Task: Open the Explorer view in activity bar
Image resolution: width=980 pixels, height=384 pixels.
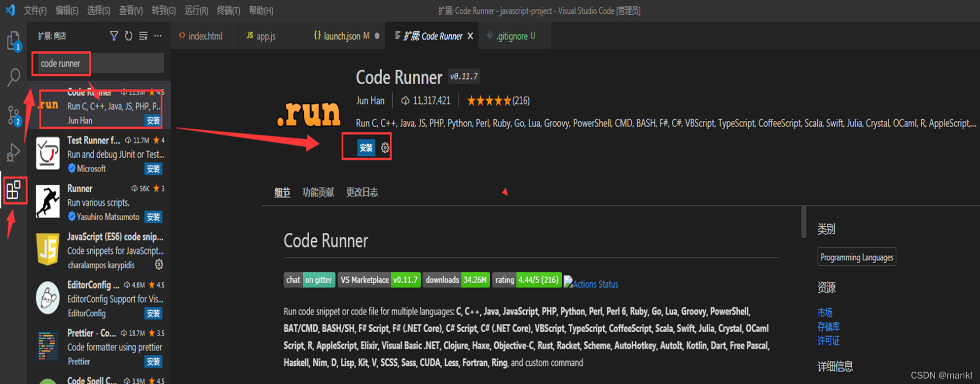Action: click(x=14, y=40)
